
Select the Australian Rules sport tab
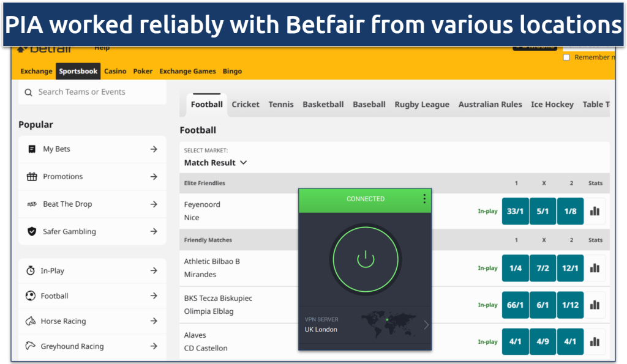click(x=490, y=105)
